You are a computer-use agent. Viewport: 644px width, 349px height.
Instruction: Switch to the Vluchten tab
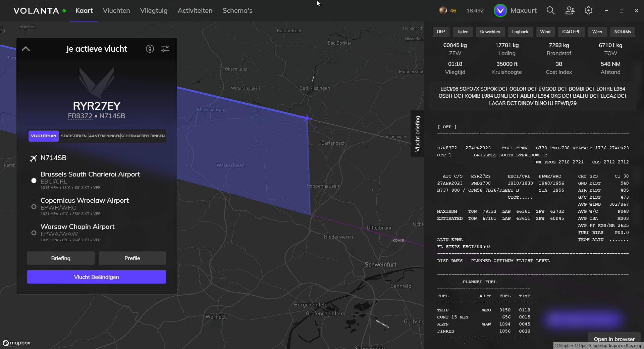pos(116,11)
